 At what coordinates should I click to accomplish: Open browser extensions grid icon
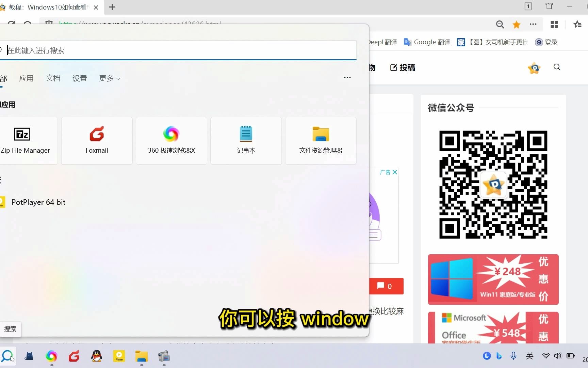(554, 24)
